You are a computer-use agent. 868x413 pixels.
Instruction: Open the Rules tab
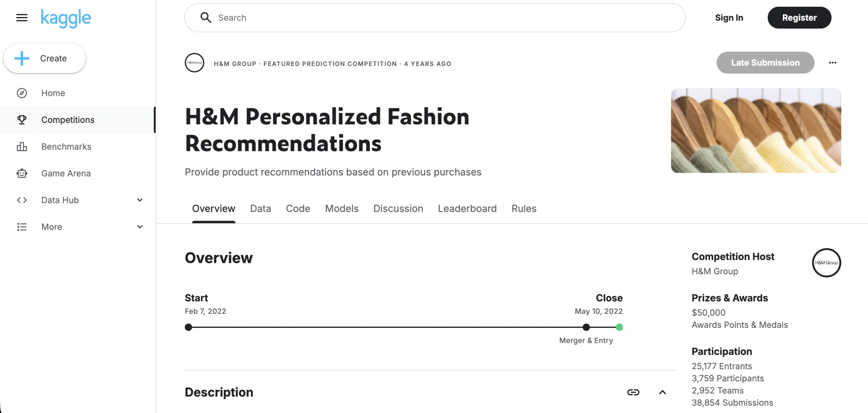[x=524, y=208]
